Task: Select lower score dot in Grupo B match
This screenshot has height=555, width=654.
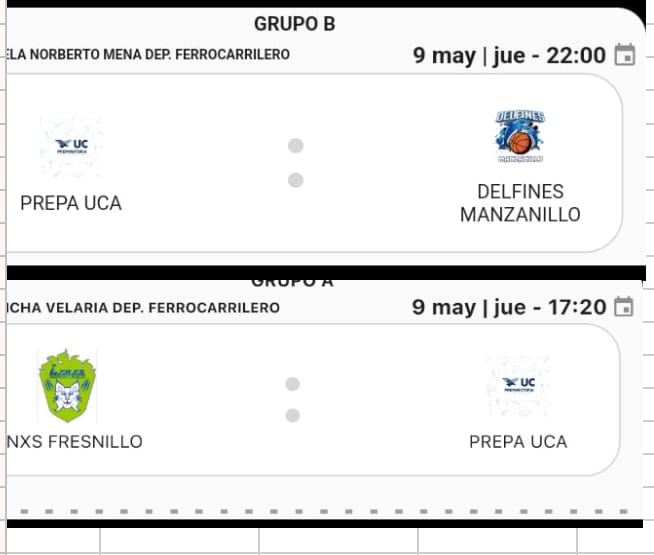Action: pos(295,180)
